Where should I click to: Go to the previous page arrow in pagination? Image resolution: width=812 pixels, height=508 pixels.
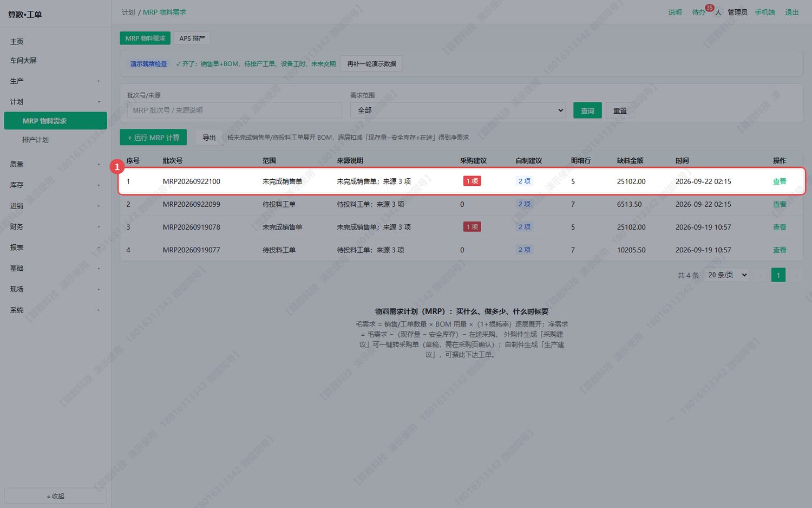[x=760, y=275]
